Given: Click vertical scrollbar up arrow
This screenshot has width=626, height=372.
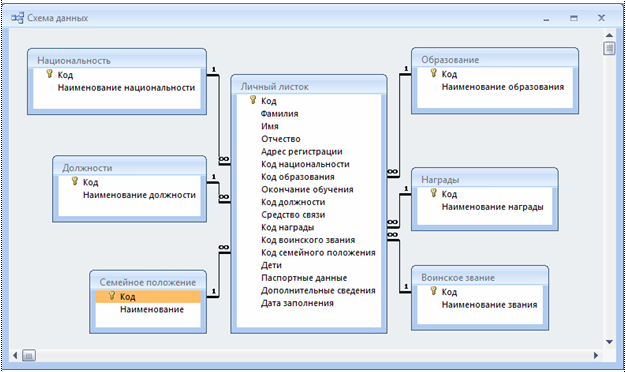Looking at the screenshot, I should 609,35.
